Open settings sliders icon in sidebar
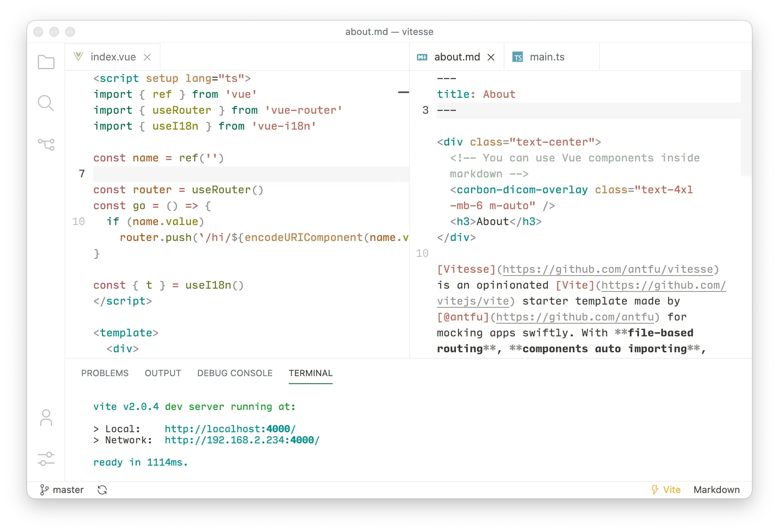 pos(46,459)
